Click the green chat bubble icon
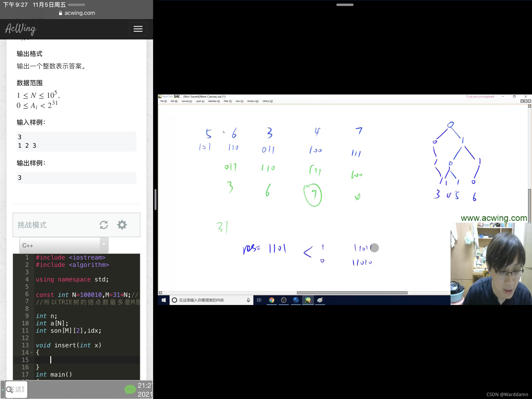 click(130, 389)
